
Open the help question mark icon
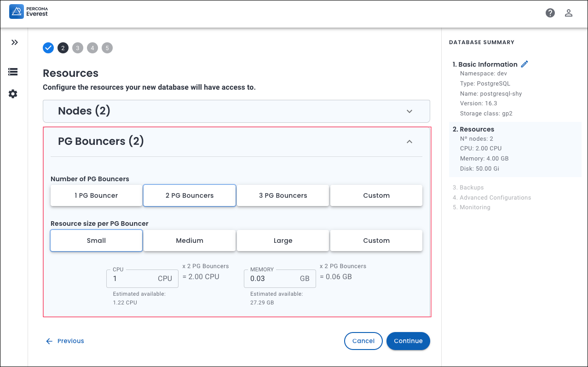point(550,13)
